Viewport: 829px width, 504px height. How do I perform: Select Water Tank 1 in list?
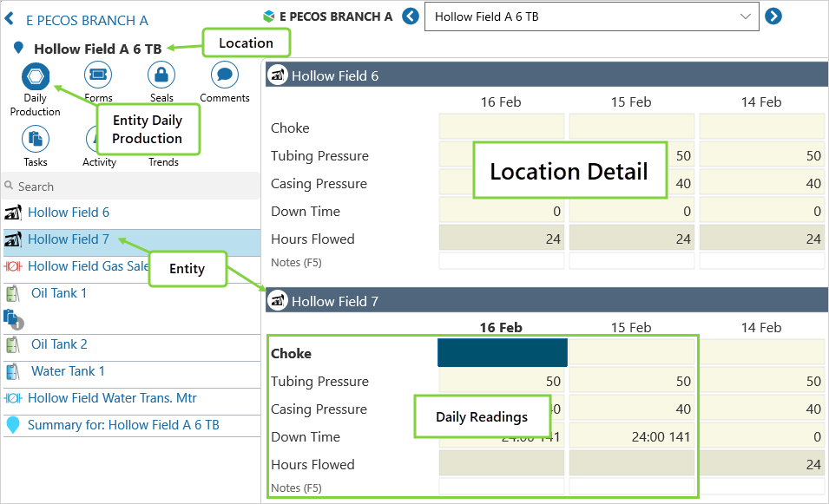(68, 371)
